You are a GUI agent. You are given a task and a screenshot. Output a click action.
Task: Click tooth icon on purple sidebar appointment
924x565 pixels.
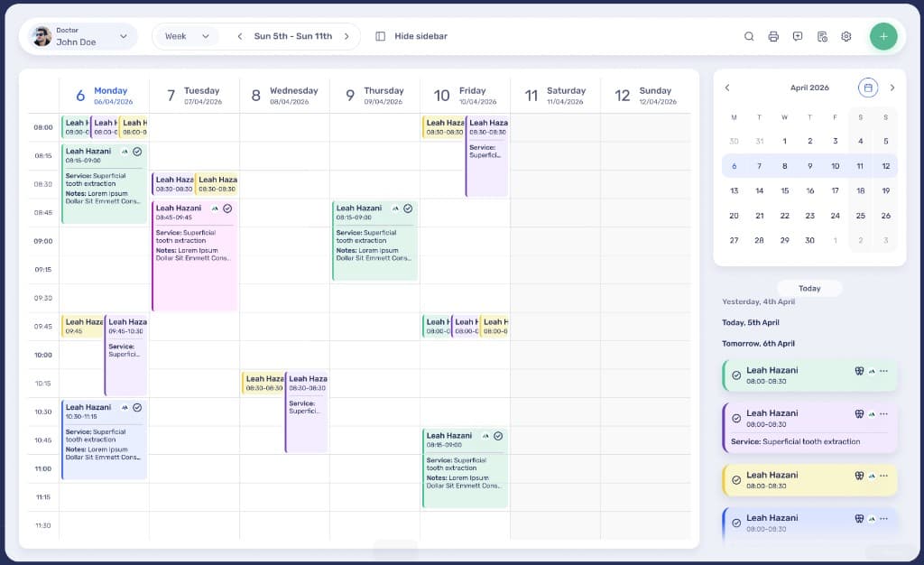[859, 414]
